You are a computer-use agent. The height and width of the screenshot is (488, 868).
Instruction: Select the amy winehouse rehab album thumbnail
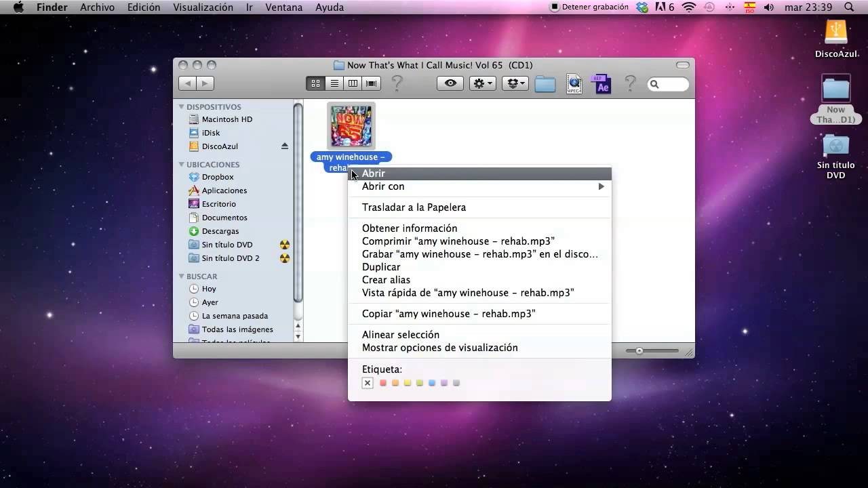[x=351, y=126]
